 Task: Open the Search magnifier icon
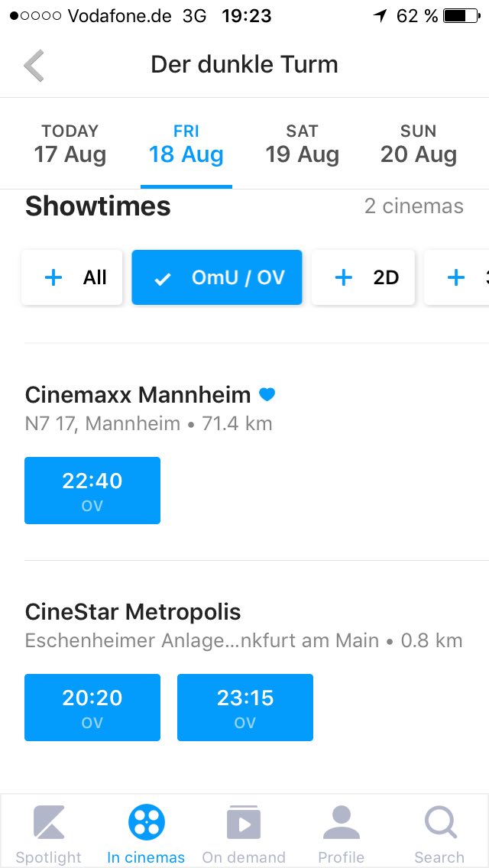(x=439, y=824)
